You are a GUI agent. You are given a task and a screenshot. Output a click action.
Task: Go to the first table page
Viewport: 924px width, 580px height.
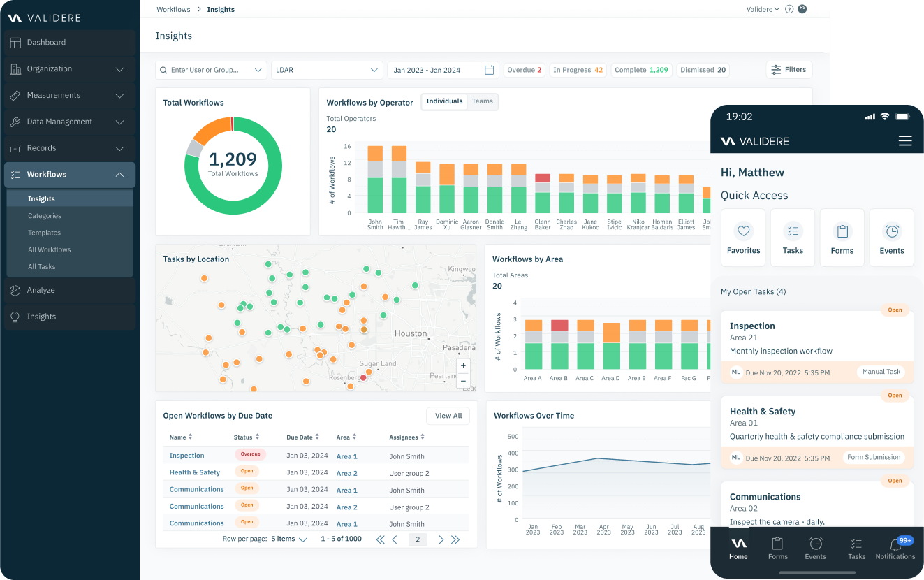point(381,539)
